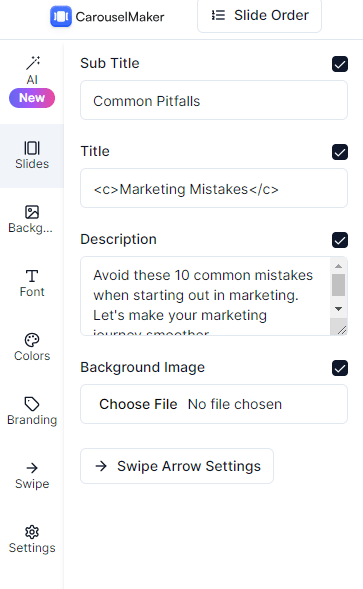Screen dimensions: 363x589
Task: Open the AI magic wand panel
Action: 32,70
